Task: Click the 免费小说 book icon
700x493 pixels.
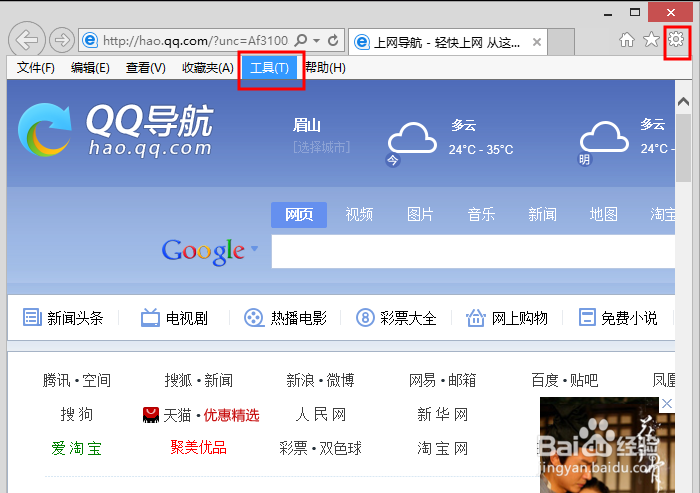Action: pyautogui.click(x=587, y=318)
